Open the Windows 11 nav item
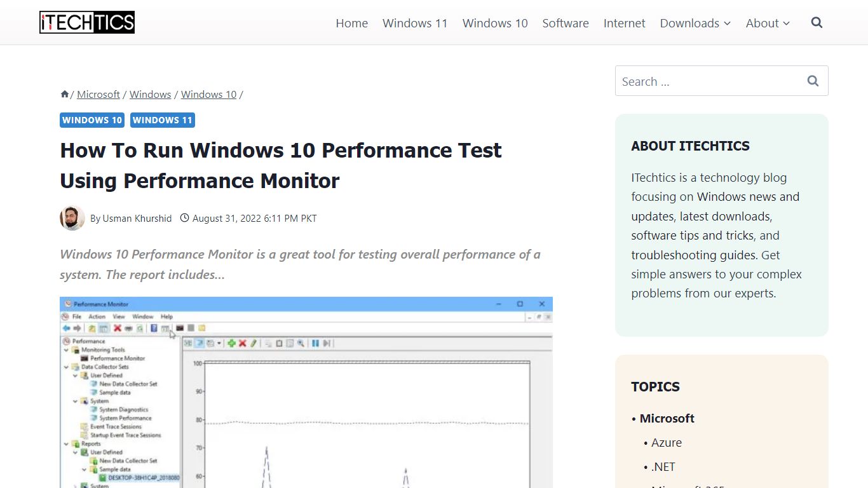Image resolution: width=868 pixels, height=488 pixels. click(x=415, y=23)
